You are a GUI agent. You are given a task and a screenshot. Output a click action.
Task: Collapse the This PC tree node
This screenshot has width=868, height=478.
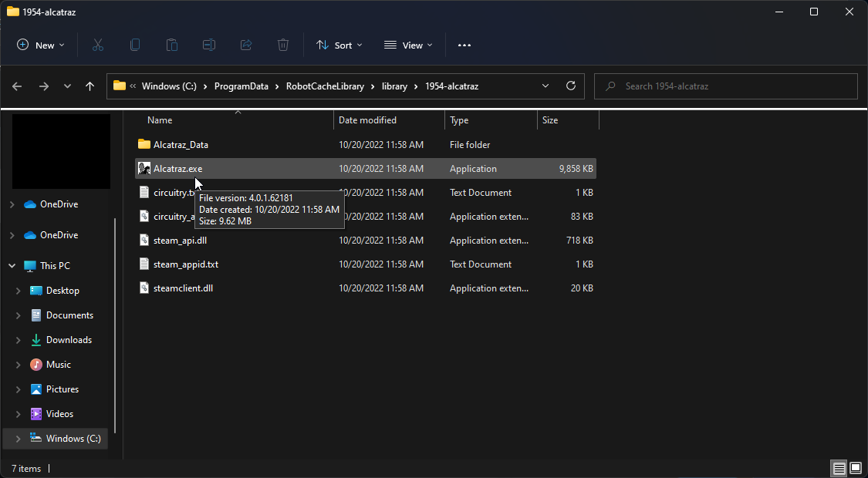pyautogui.click(x=12, y=266)
